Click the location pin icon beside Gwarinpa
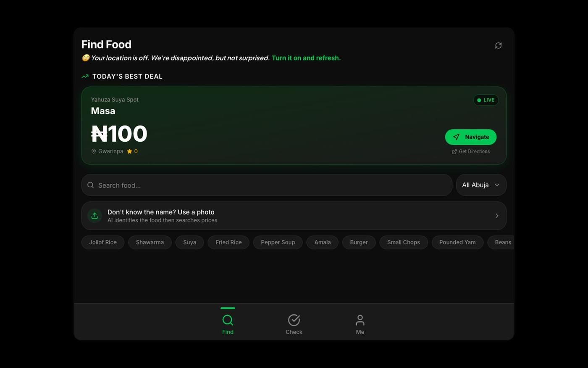This screenshot has width=588, height=368. click(94, 151)
